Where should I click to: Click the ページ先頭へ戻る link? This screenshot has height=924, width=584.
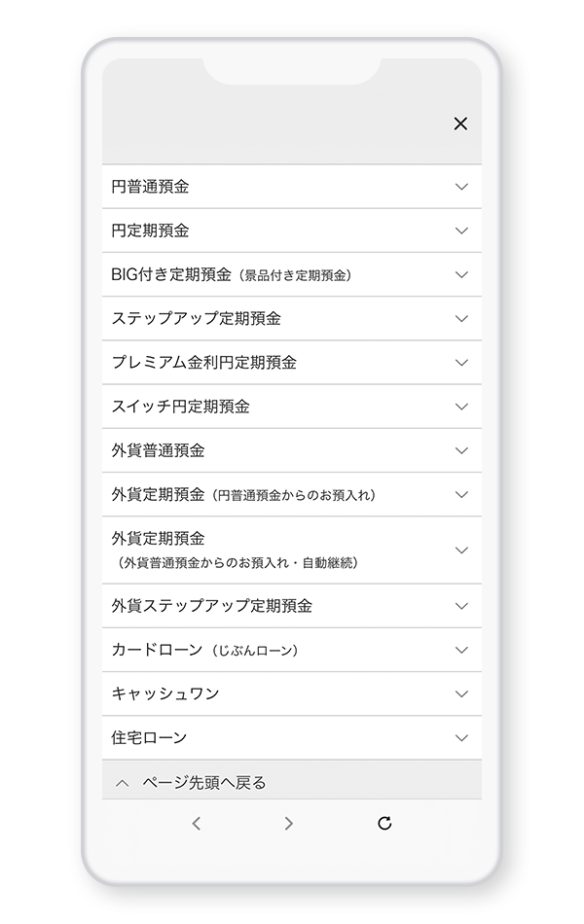point(203,783)
